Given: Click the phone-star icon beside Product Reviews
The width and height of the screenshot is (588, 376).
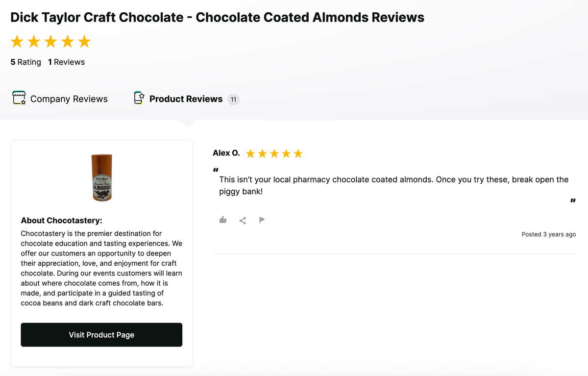Looking at the screenshot, I should click(139, 98).
